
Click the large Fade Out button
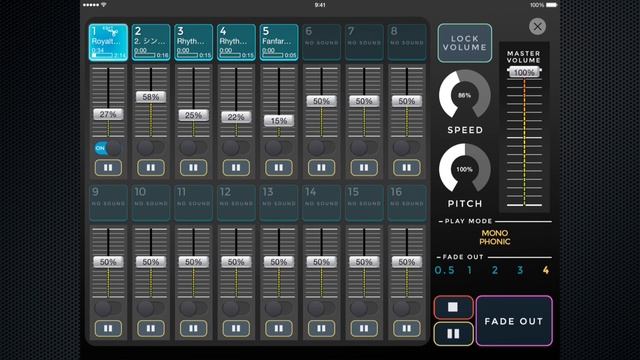point(514,321)
